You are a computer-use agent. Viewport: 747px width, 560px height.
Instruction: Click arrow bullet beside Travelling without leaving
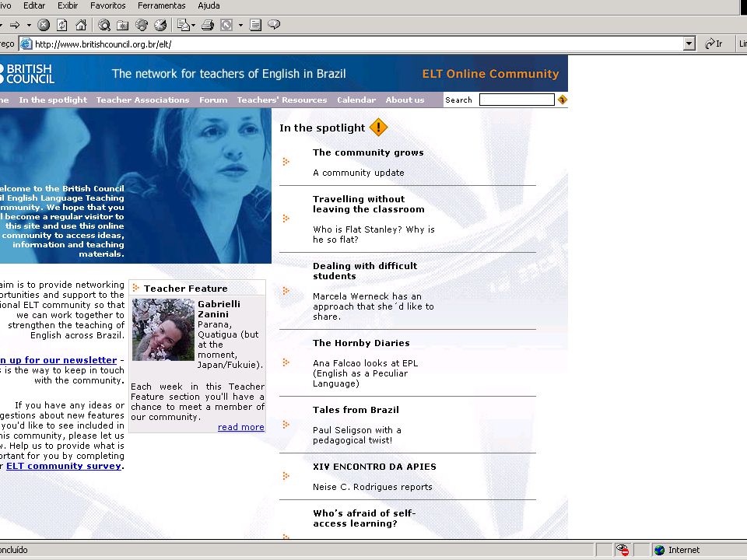tap(286, 219)
